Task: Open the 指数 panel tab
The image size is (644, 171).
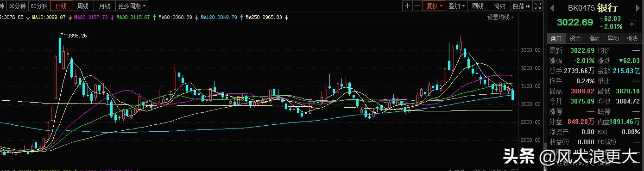Action: [x=594, y=38]
